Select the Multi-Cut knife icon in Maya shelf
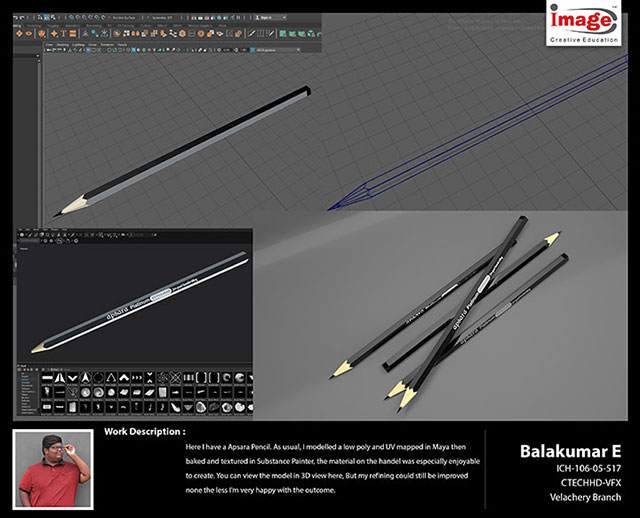 (251, 33)
